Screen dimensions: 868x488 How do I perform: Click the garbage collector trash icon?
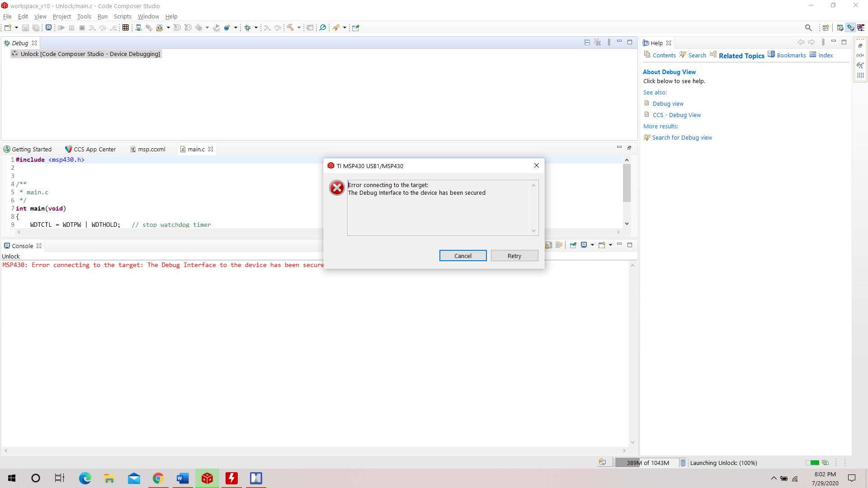point(683,463)
